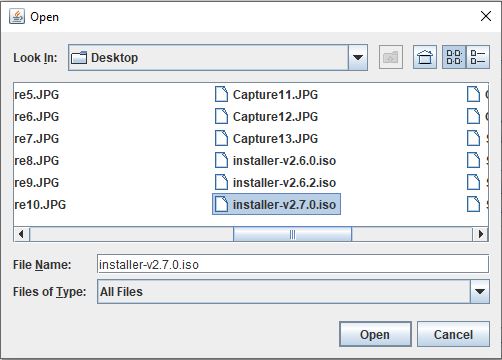The height and width of the screenshot is (360, 502).
Task: Select the file ending in re5.JPG
Action: coord(37,94)
